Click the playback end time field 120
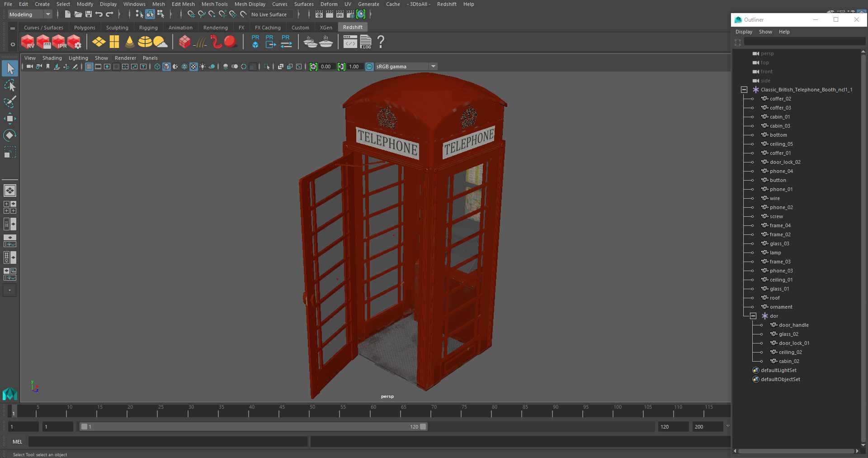Screen dimensions: 868x458 point(673,426)
